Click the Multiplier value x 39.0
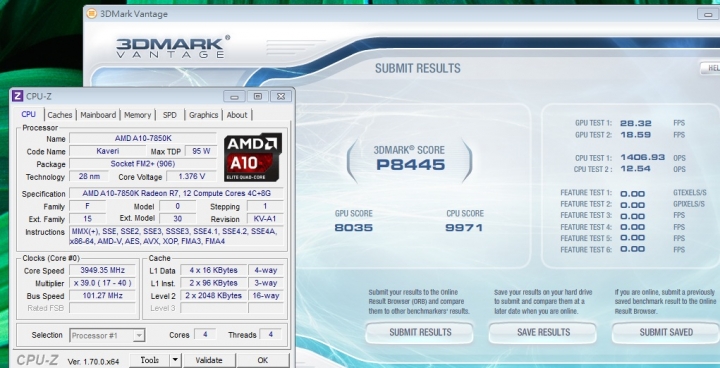 coord(102,283)
